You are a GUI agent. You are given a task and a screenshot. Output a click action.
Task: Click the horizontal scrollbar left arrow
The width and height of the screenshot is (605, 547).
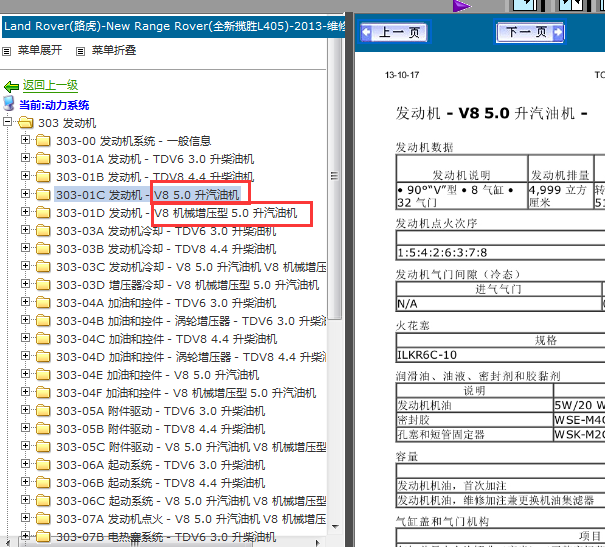coord(8,543)
